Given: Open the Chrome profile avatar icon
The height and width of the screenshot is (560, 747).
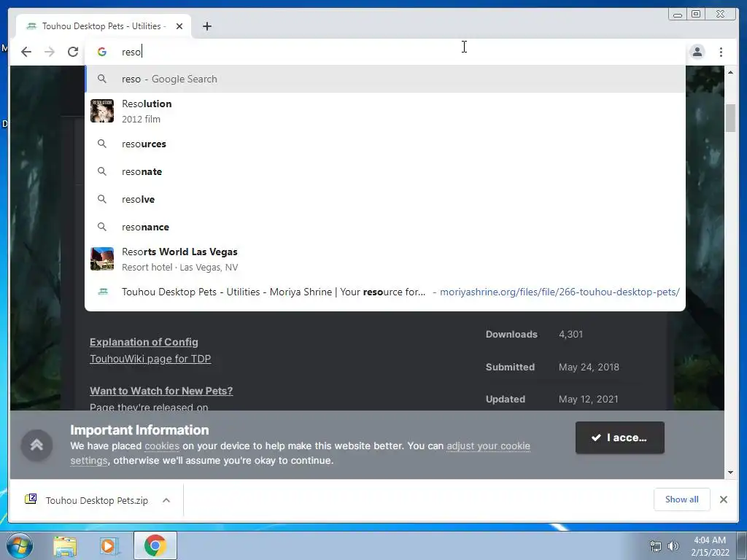Looking at the screenshot, I should coord(697,52).
